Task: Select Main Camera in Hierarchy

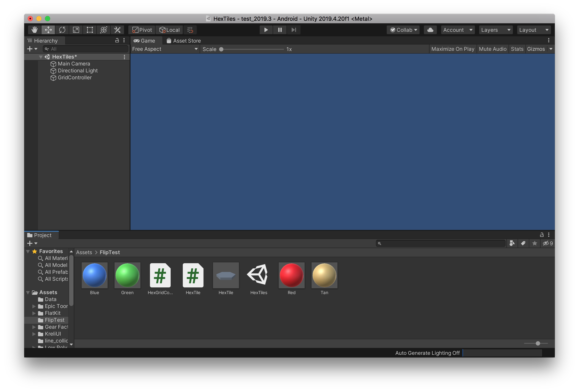Action: 74,64
